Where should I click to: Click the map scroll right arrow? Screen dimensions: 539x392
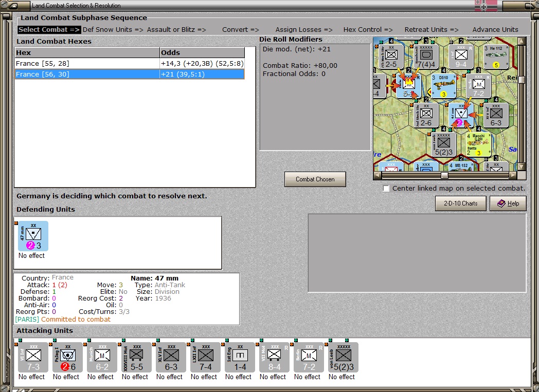[x=513, y=175]
